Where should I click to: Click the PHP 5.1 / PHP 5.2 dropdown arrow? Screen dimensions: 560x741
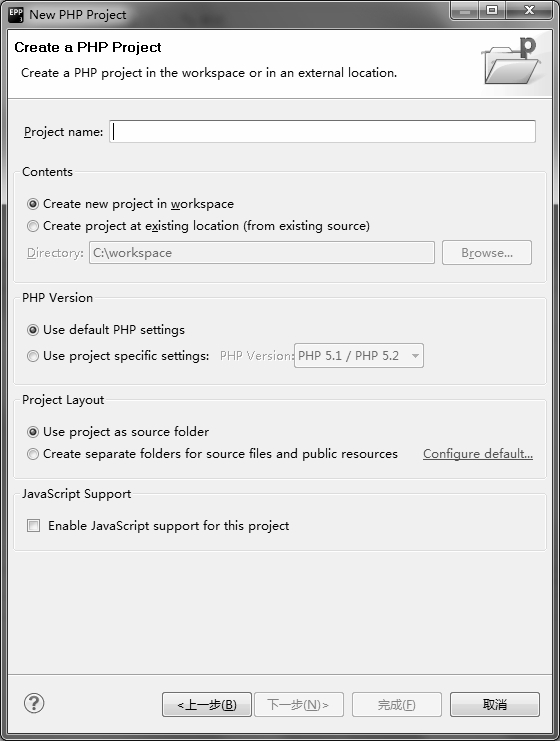tap(415, 356)
